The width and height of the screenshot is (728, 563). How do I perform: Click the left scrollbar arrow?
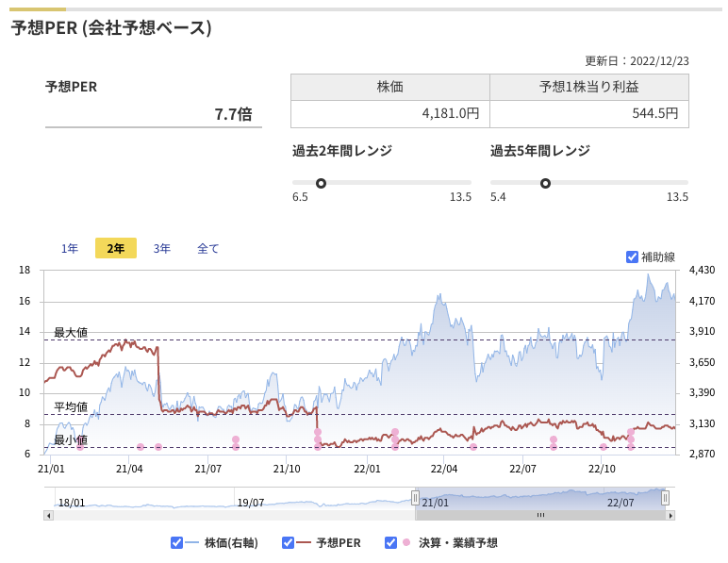pos(48,515)
